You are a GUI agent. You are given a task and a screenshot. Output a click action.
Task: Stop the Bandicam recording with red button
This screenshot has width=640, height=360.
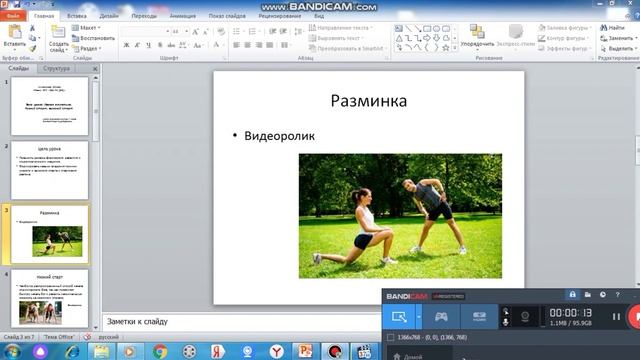point(635,316)
